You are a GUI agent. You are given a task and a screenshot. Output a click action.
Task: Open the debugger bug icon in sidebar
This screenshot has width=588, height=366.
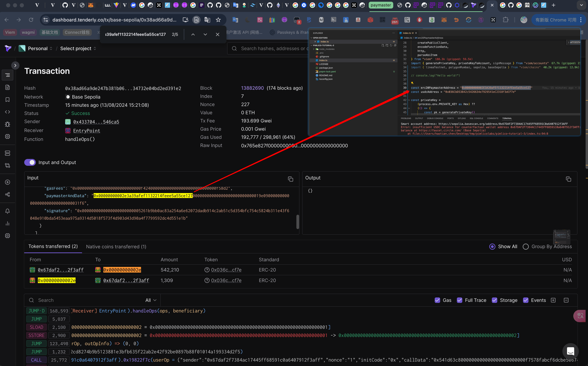tap(8, 124)
